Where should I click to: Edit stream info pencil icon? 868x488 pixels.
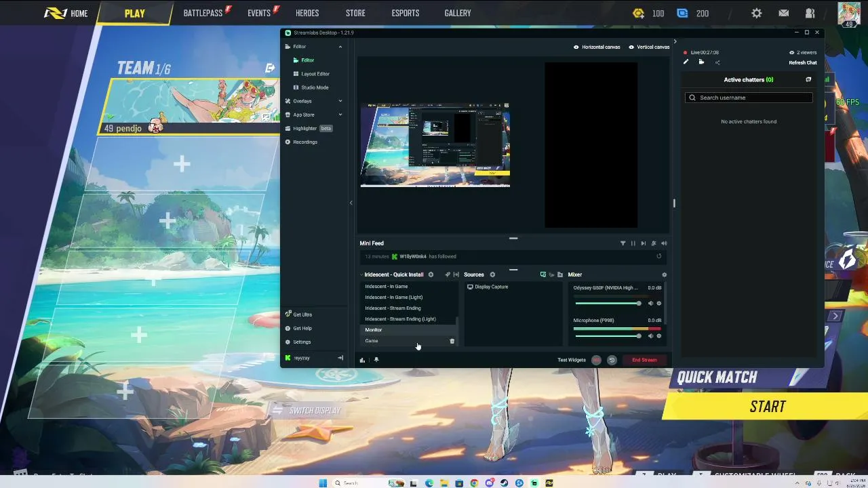(x=686, y=62)
